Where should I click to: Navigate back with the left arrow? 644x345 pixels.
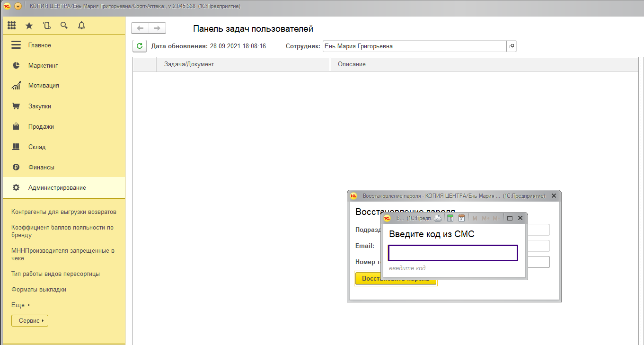[x=140, y=28]
